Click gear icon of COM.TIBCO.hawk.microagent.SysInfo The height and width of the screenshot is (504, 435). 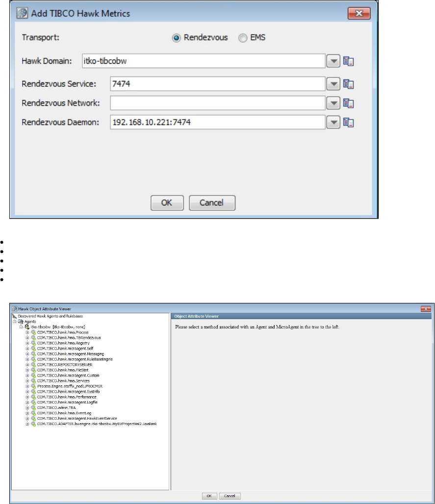tap(33, 392)
